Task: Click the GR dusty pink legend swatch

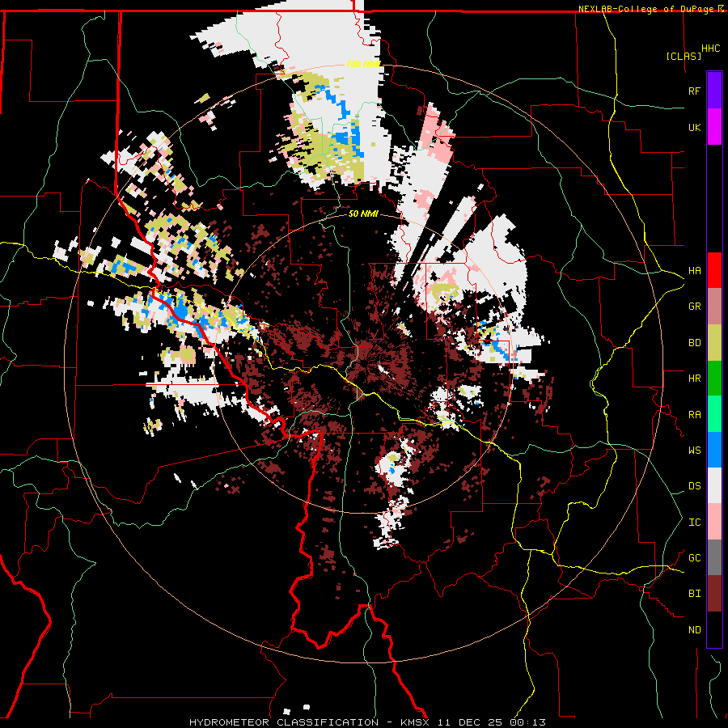Action: (x=714, y=307)
